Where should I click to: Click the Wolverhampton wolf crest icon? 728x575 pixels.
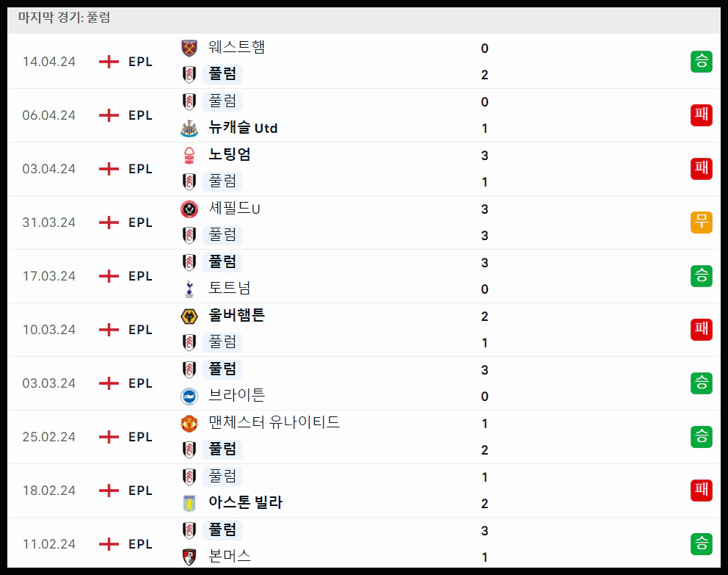[x=189, y=317]
